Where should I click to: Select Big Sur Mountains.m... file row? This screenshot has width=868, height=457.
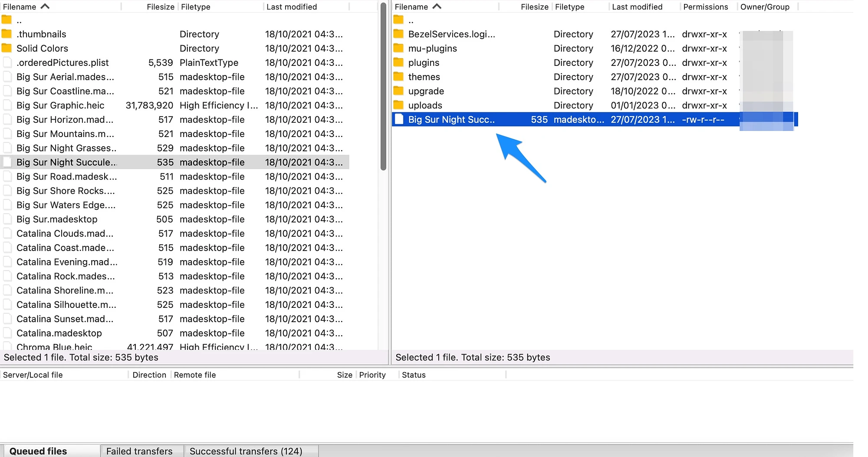(175, 134)
